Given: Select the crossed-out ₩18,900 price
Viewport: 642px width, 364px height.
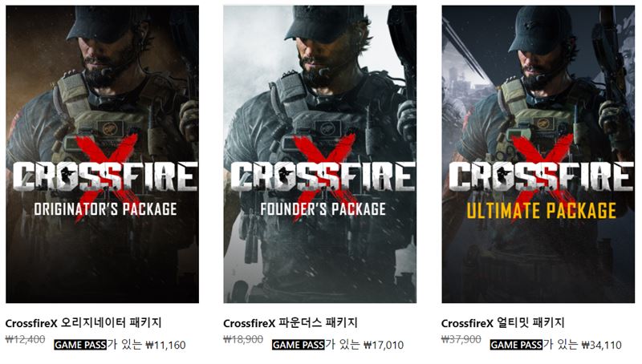Looking at the screenshot, I should click(243, 339).
